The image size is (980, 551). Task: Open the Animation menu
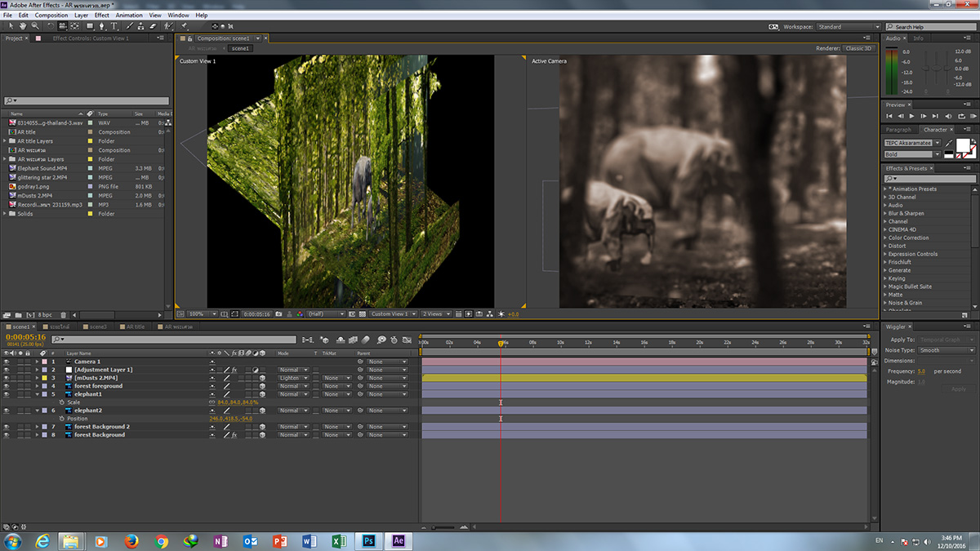(128, 16)
